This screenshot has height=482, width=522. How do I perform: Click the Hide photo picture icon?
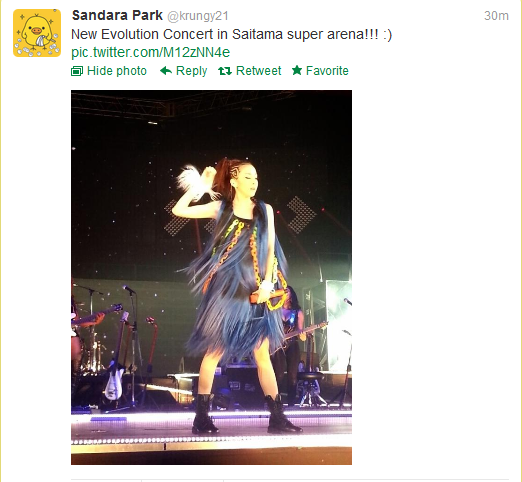(77, 71)
